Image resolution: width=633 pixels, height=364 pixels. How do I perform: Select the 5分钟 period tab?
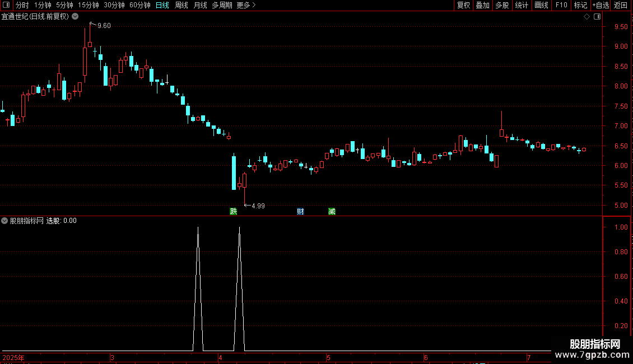pyautogui.click(x=64, y=5)
